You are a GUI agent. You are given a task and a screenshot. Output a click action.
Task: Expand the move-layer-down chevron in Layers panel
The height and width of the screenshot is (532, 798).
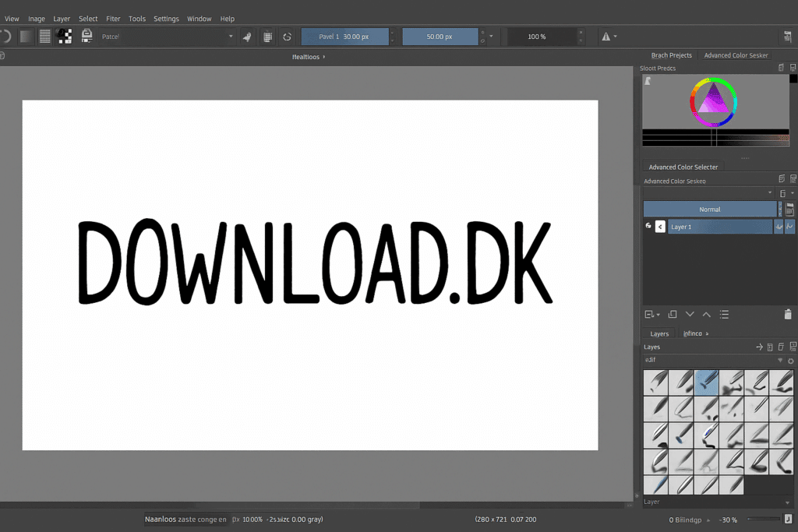point(690,314)
